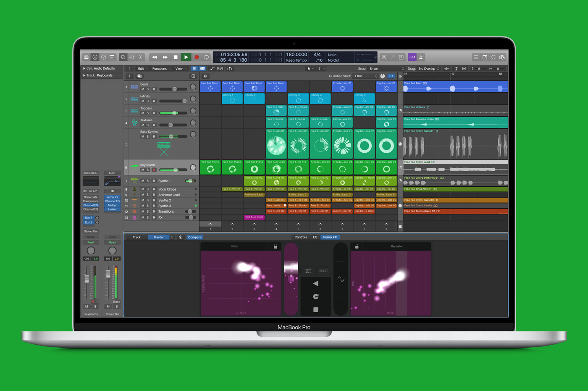The height and width of the screenshot is (391, 588).
Task: Switch to the Controls tab
Action: 301,237
